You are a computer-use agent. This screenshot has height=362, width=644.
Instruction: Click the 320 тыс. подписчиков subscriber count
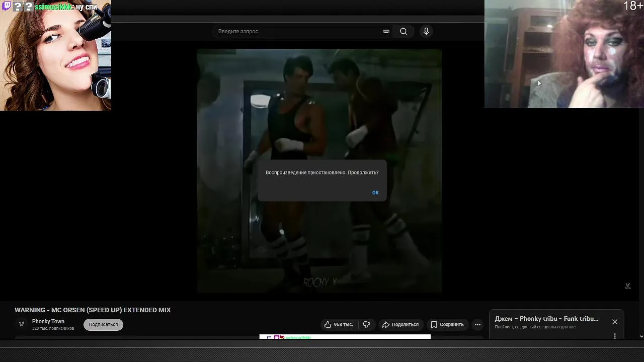[53, 329]
